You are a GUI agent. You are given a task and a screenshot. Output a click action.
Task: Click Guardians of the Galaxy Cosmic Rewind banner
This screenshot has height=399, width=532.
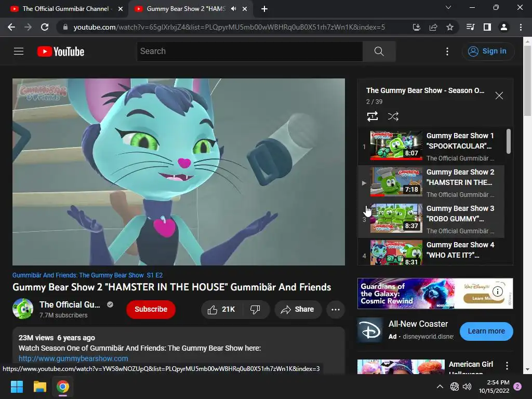click(x=435, y=294)
